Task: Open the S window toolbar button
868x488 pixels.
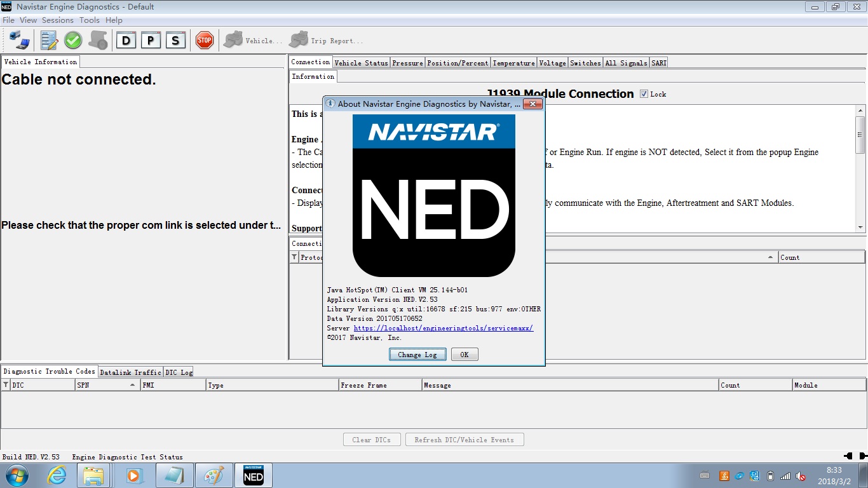Action: point(175,41)
